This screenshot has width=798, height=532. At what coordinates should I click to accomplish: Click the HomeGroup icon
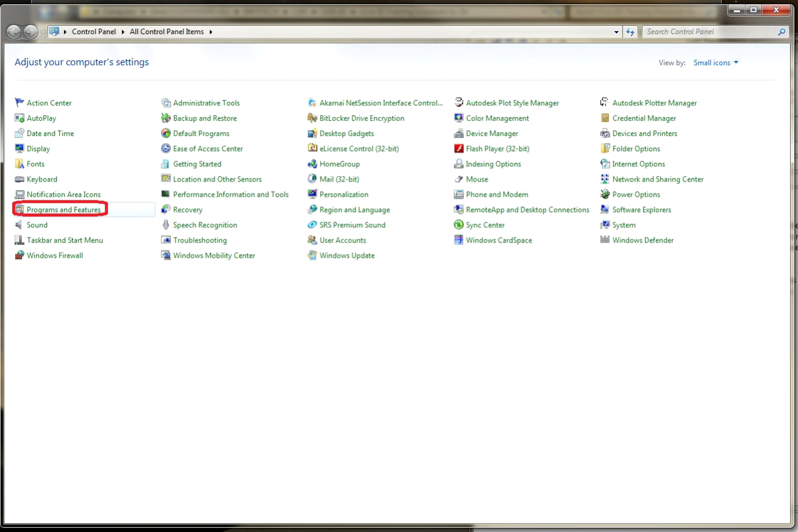point(312,164)
